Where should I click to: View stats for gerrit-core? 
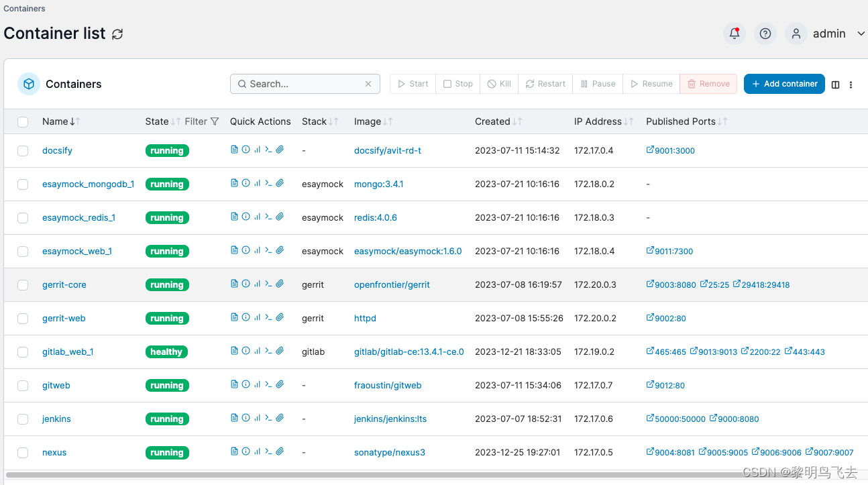[x=257, y=284]
